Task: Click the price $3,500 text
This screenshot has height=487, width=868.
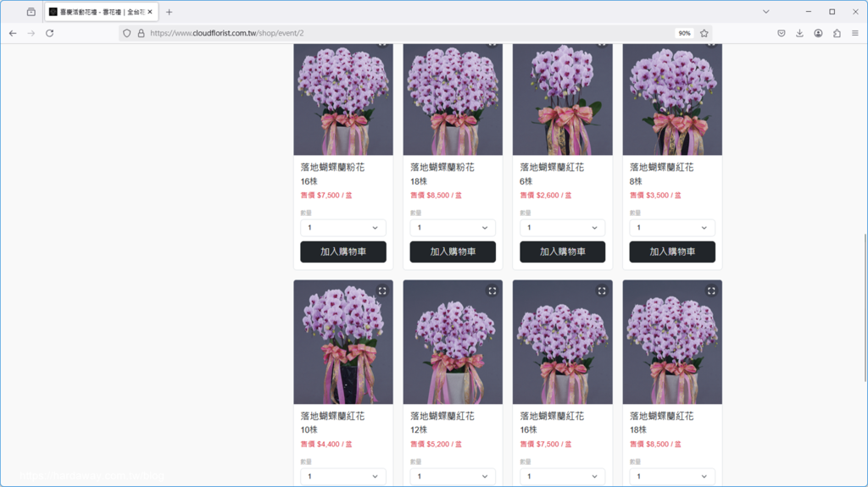Action: tap(657, 196)
